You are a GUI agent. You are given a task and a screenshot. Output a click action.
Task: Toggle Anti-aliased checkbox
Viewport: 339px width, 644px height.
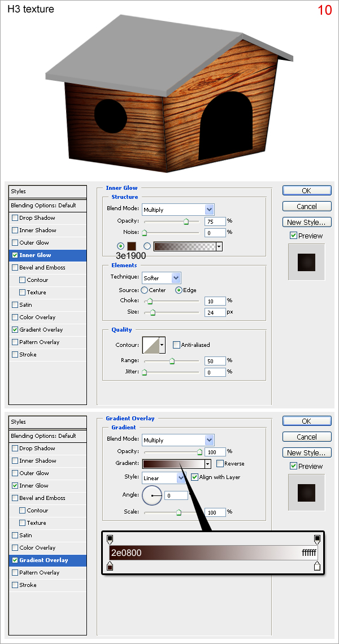coord(176,345)
